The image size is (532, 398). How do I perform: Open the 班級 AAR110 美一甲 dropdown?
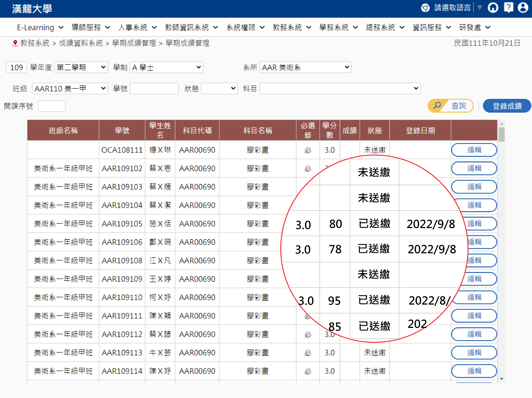click(70, 88)
